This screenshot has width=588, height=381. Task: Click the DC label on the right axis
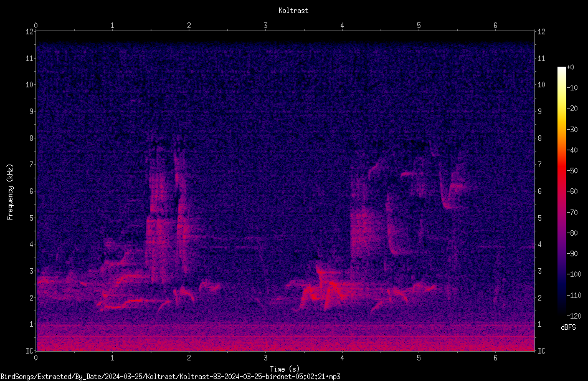pyautogui.click(x=541, y=350)
